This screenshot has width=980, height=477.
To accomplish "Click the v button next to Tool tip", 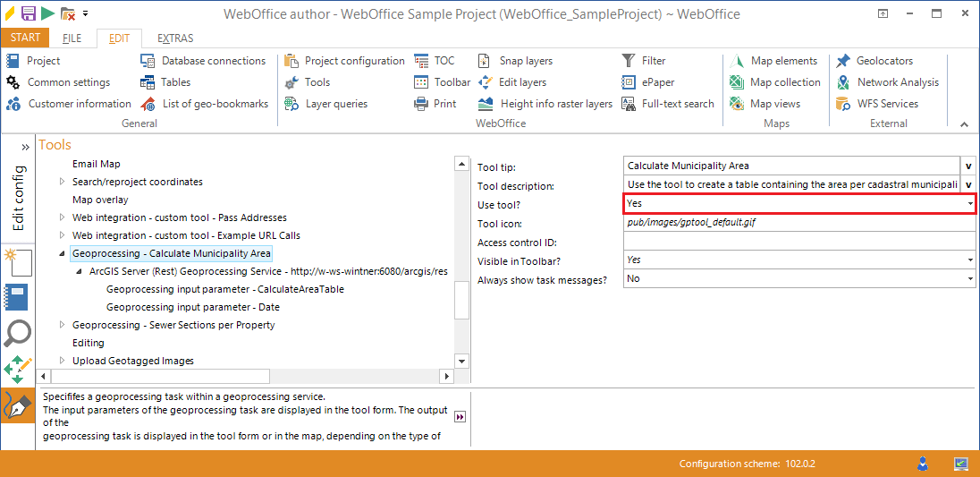I will tap(968, 166).
